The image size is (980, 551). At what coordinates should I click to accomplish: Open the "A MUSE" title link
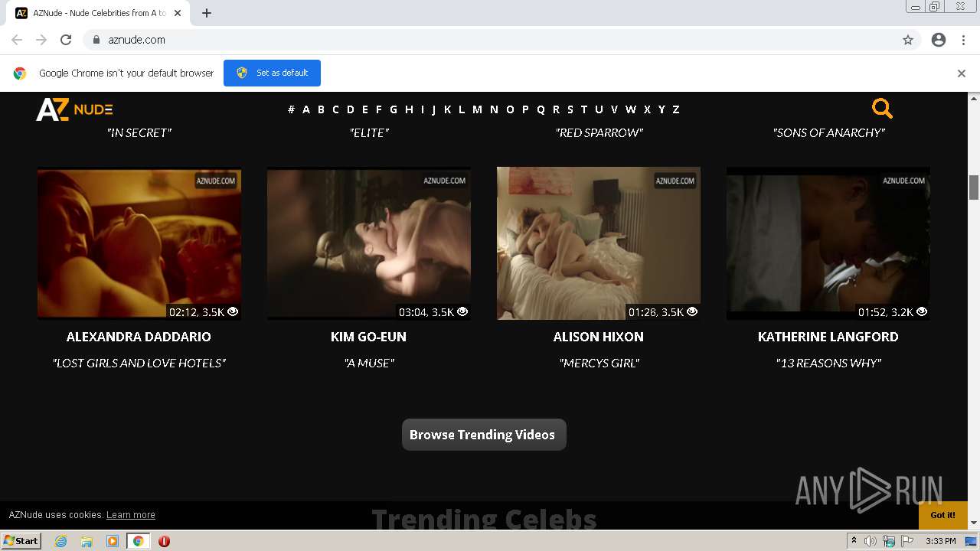click(x=369, y=364)
